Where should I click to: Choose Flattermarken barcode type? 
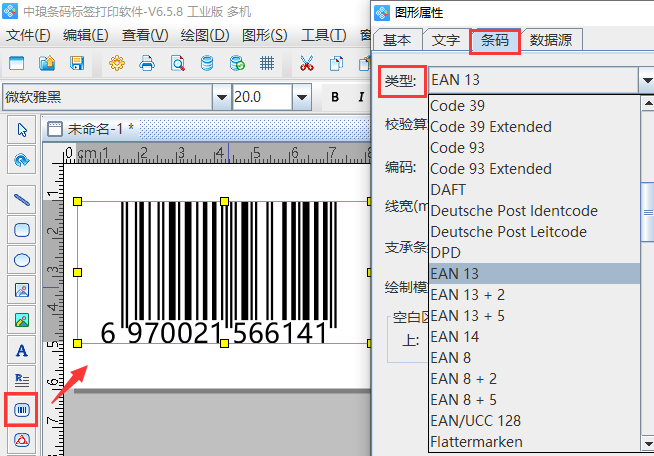click(534, 442)
